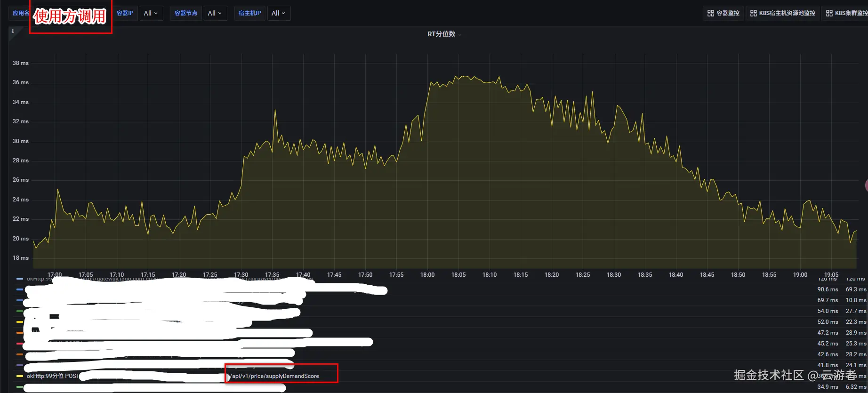Click the 18:10 time axis label

coord(490,275)
